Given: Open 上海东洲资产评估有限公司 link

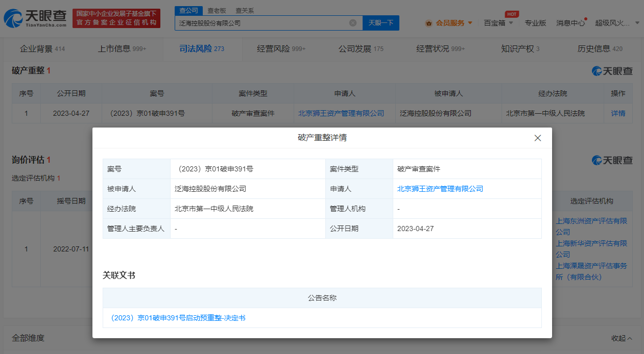Looking at the screenshot, I should pos(591,226).
